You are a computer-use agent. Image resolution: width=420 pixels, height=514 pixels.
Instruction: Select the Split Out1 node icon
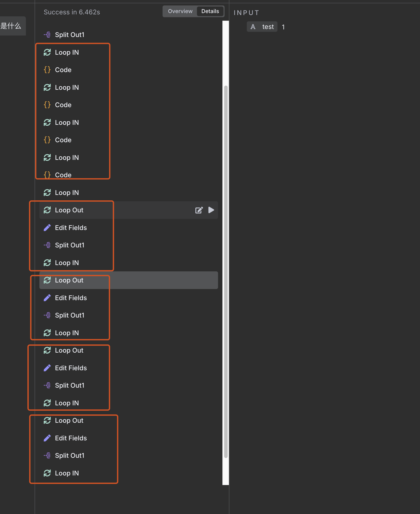point(47,35)
